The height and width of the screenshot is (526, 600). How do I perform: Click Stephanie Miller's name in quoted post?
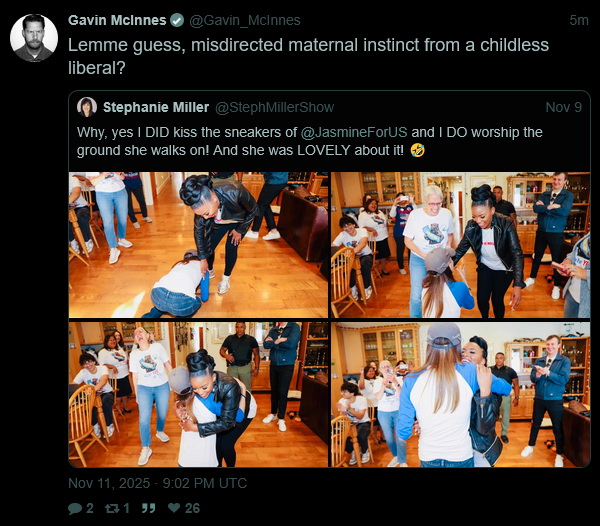(156, 107)
